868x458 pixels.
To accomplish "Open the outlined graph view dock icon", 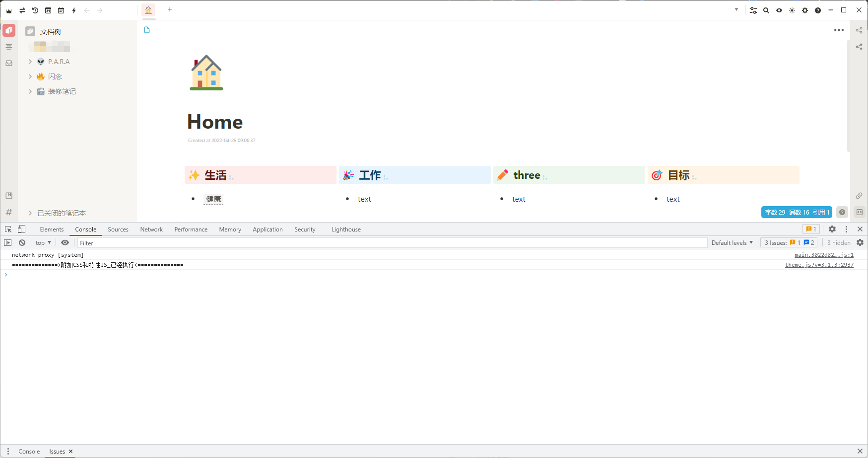I will pos(859,30).
